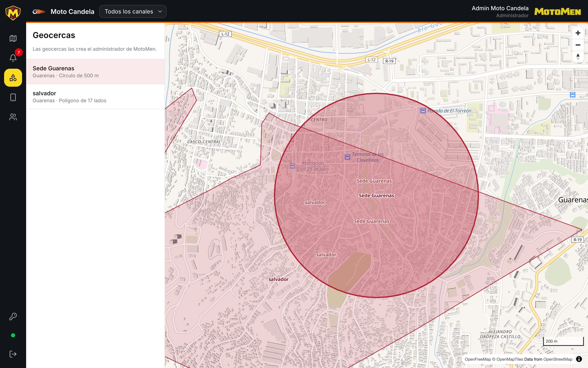Select the salvador geofence row

(95, 97)
